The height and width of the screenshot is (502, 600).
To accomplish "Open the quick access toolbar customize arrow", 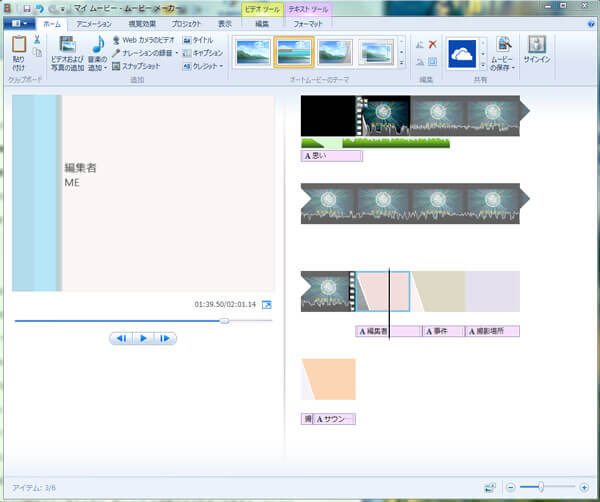I will click(62, 8).
